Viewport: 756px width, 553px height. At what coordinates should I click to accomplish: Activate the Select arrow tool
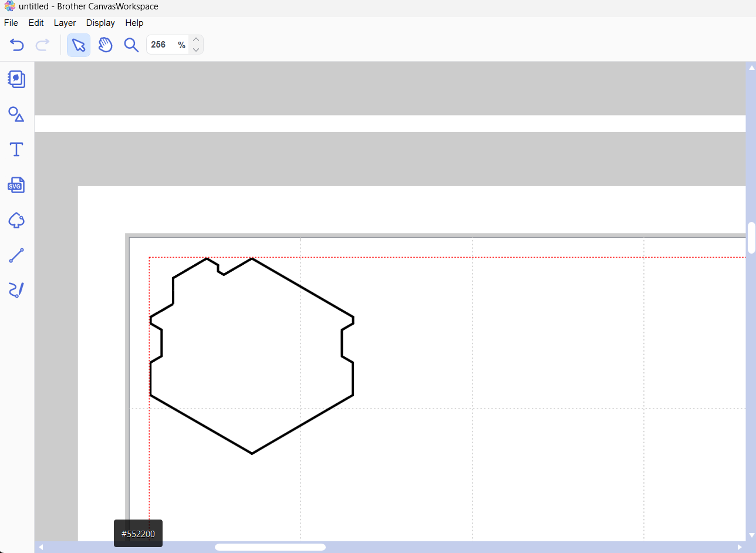[x=79, y=45]
